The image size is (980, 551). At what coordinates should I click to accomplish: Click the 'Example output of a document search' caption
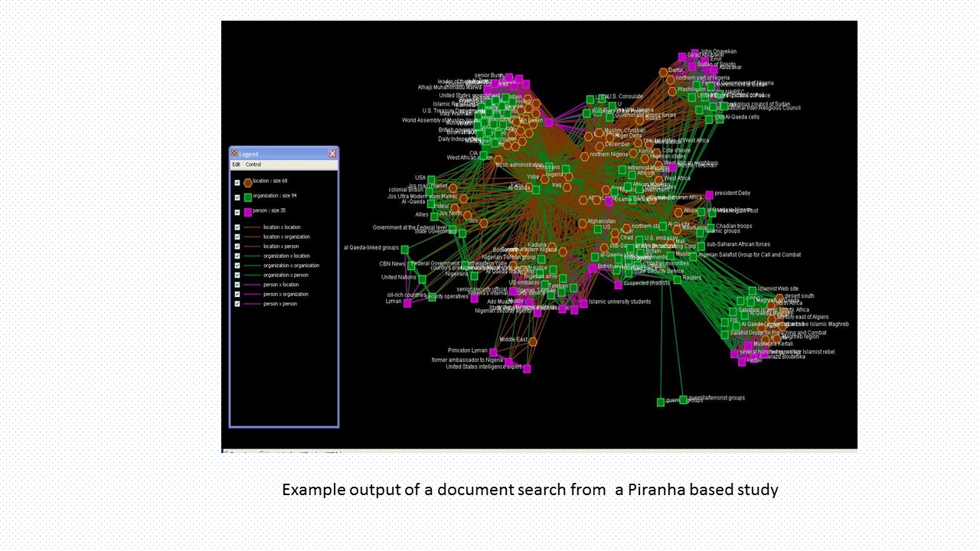coord(530,490)
